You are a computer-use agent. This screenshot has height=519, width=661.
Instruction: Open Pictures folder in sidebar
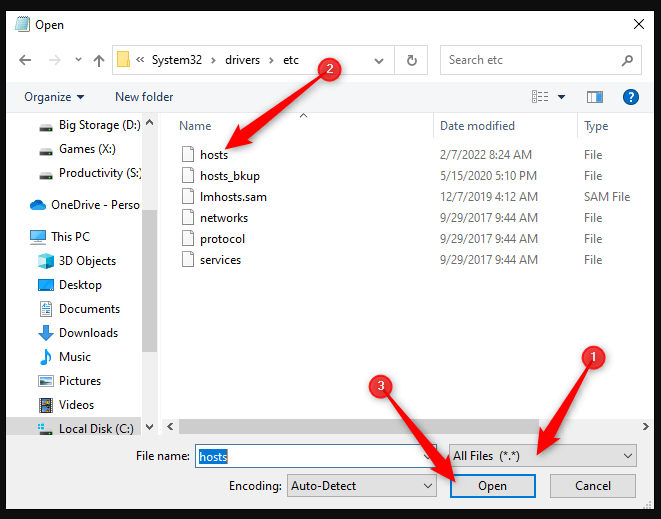point(70,381)
